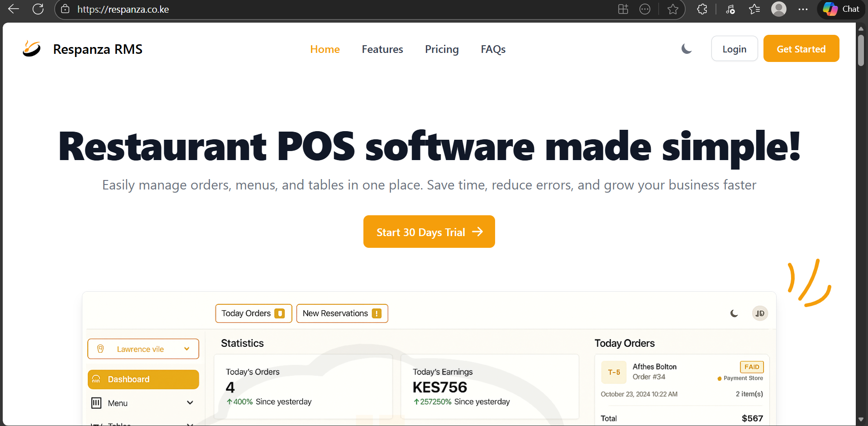This screenshot has height=426, width=868.
Task: Click the split screen icon in address bar
Action: [x=623, y=9]
